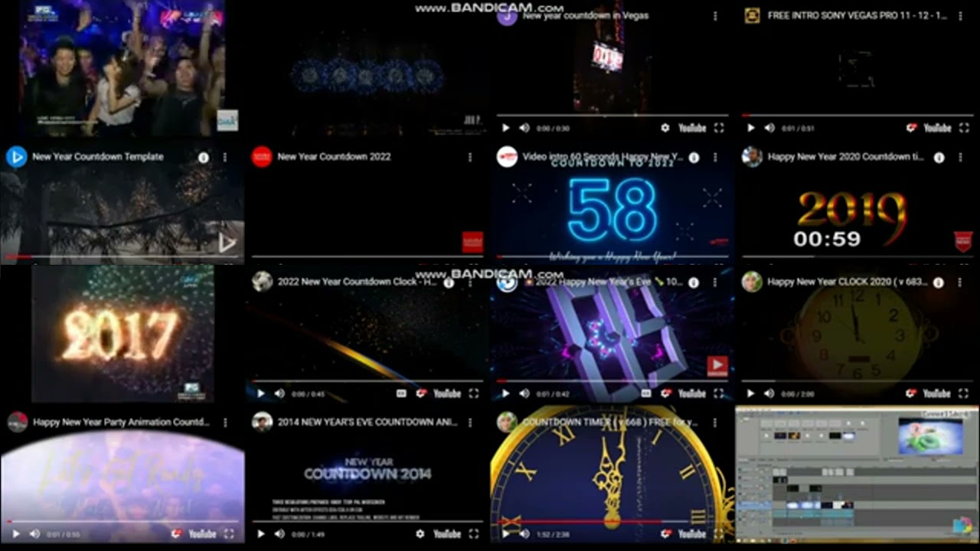980x551 pixels.
Task: Play the Happy New Year Party Animation video
Action: 15,533
